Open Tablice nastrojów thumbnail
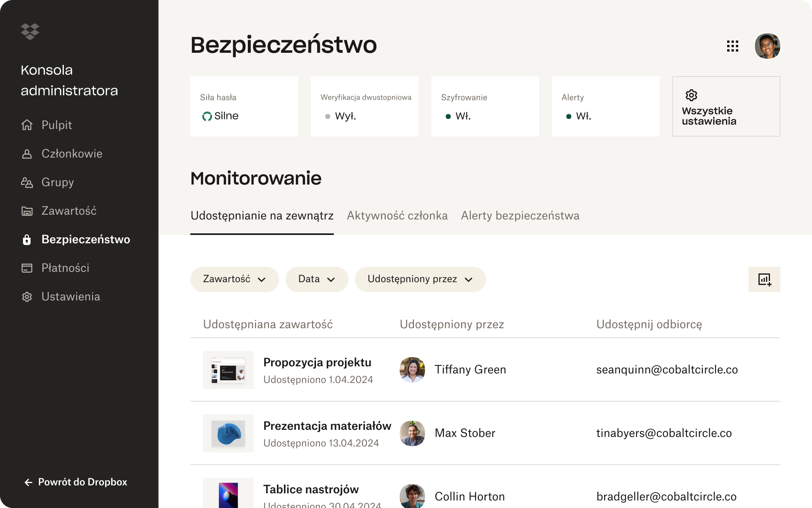This screenshot has width=812, height=508. coord(228,493)
